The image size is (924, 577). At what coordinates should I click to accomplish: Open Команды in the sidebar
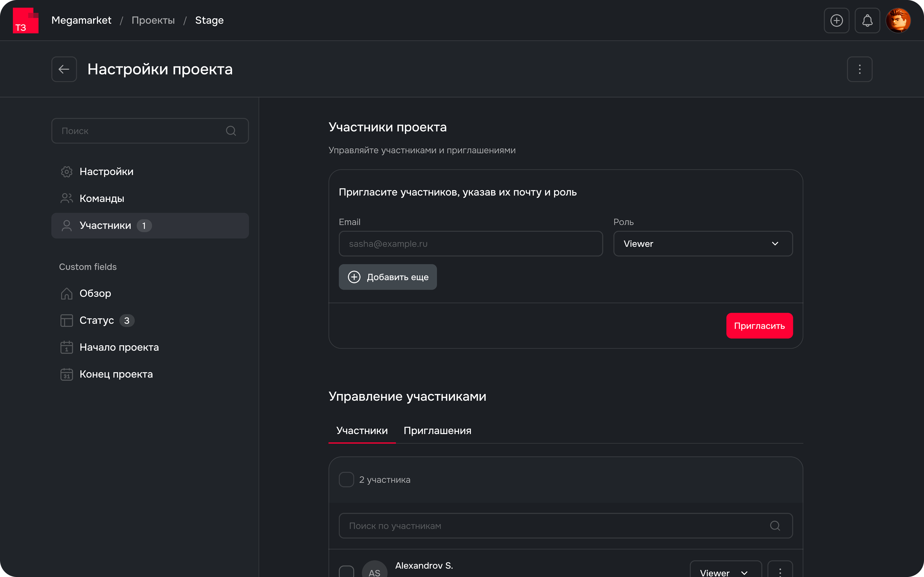click(102, 199)
